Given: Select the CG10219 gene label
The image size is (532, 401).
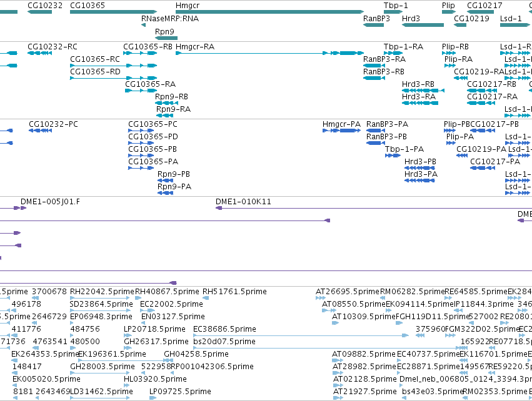Looking at the screenshot, I should tap(471, 19).
